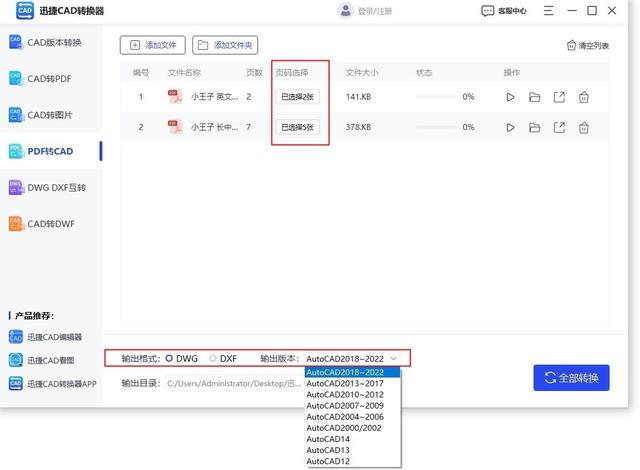Click the 迅捷CAD转换器 app logo
640x470 pixels.
[x=25, y=11]
